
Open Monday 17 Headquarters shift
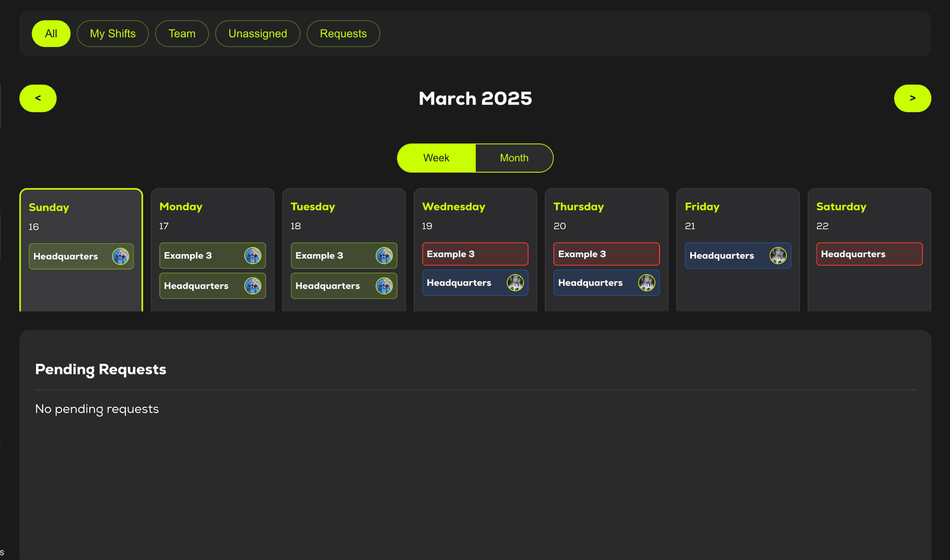tap(212, 285)
